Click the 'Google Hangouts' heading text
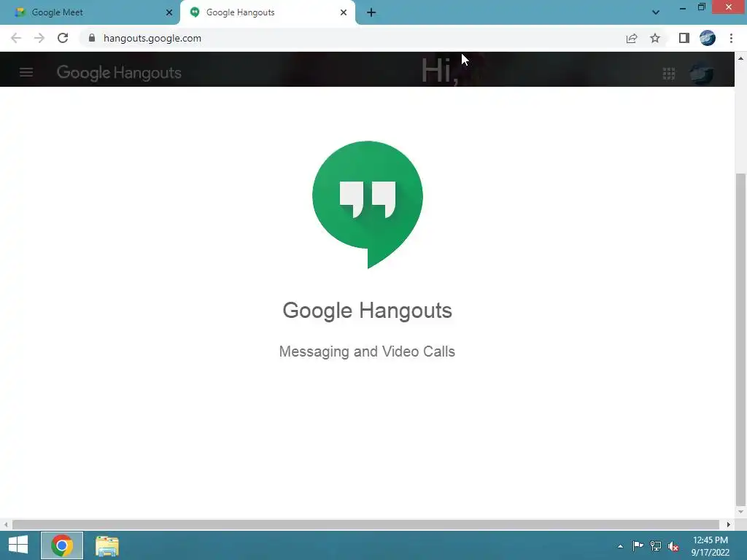The height and width of the screenshot is (560, 747). (x=368, y=311)
